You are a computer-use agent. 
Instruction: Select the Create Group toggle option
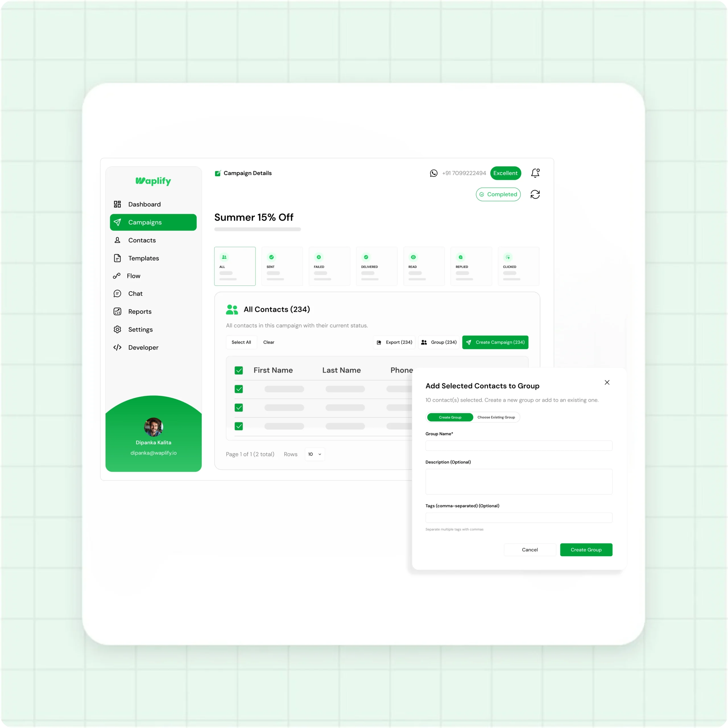(x=450, y=417)
